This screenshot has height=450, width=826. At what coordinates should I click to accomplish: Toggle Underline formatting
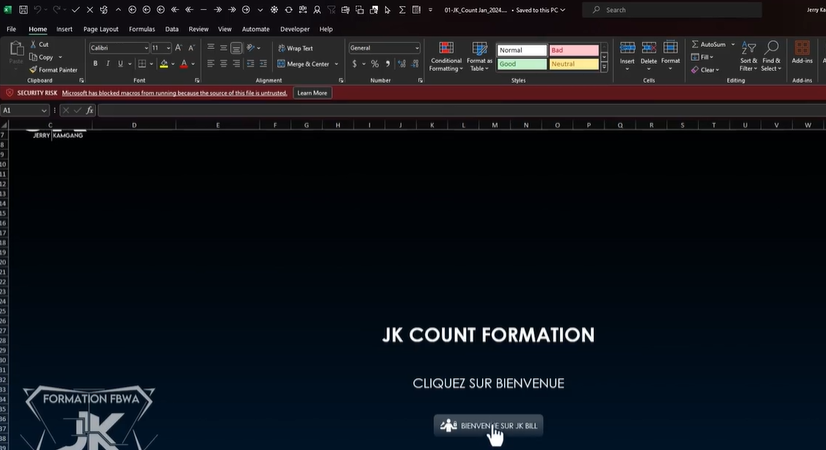pos(121,64)
